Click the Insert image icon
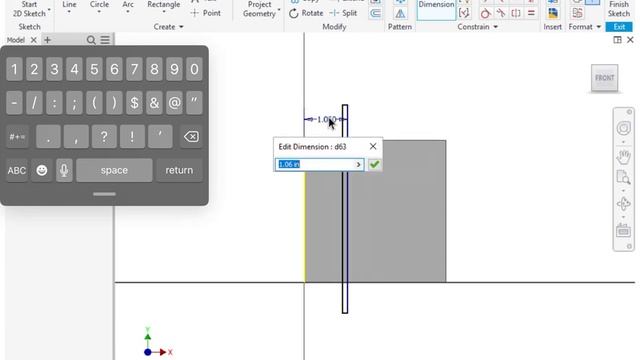This screenshot has height=360, width=640. coord(553,13)
